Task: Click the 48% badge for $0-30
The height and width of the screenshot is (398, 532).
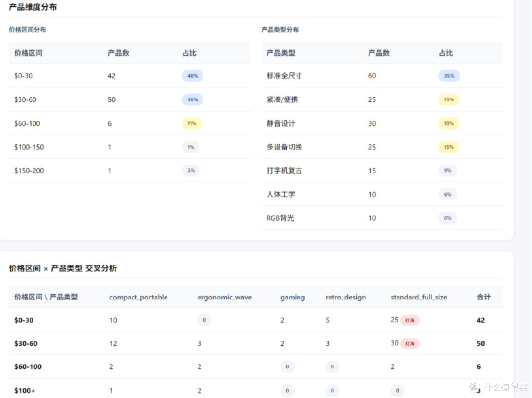Action: pos(193,76)
